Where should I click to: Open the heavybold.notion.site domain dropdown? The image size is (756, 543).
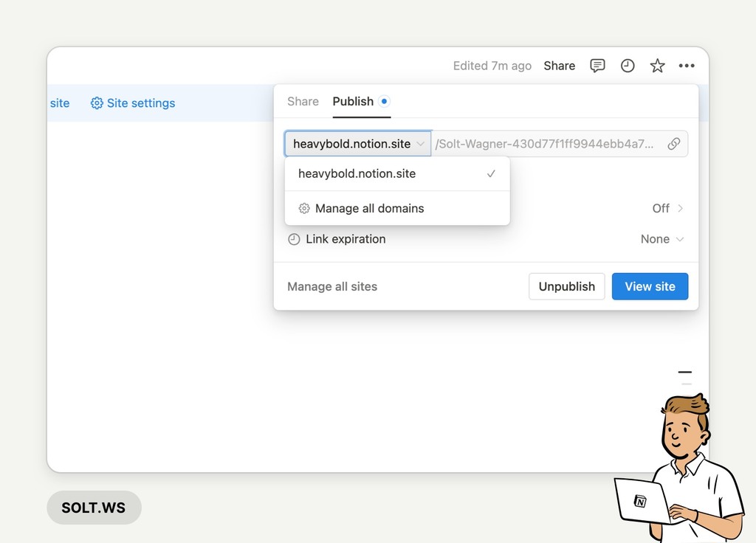(357, 144)
